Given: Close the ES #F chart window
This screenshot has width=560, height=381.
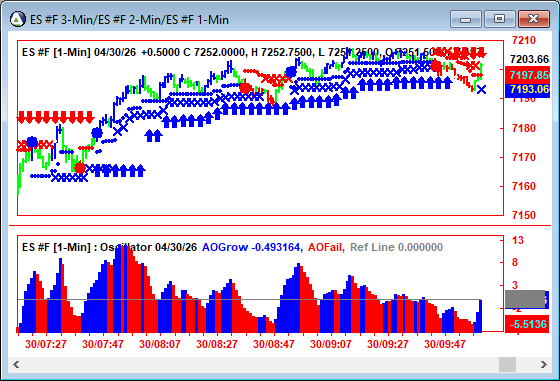Looking at the screenshot, I should 533,19.
